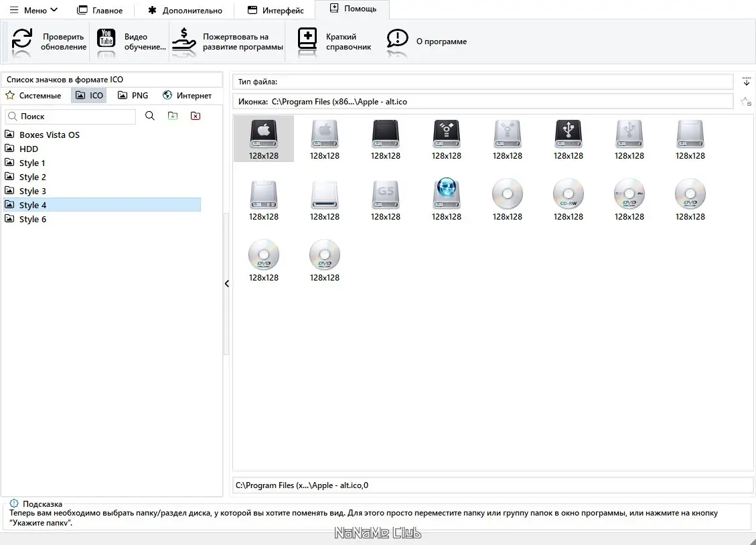756x545 pixels.
Task: Click Пожертвовать на развитие программы
Action: [228, 42]
